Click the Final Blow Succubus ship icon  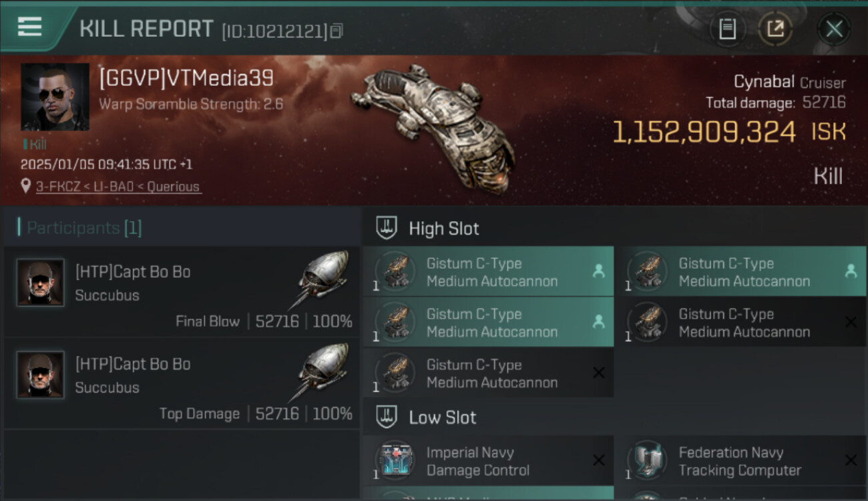tap(322, 275)
